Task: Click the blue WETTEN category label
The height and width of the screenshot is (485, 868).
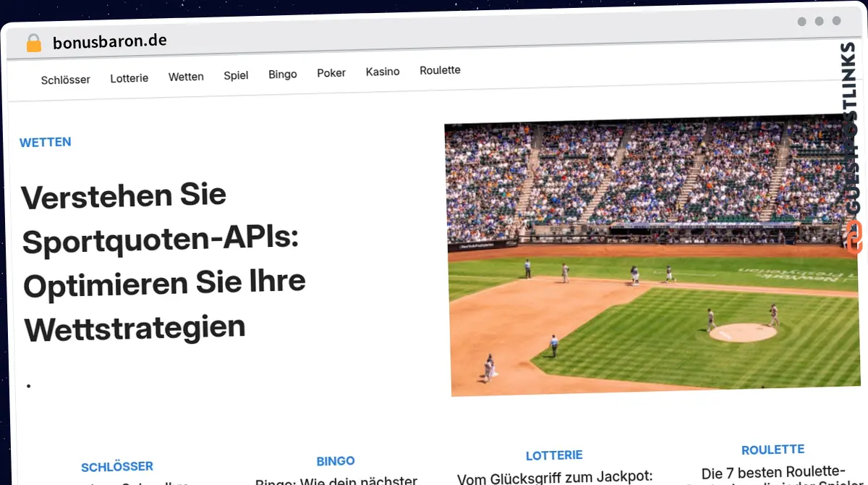Action: [x=46, y=143]
